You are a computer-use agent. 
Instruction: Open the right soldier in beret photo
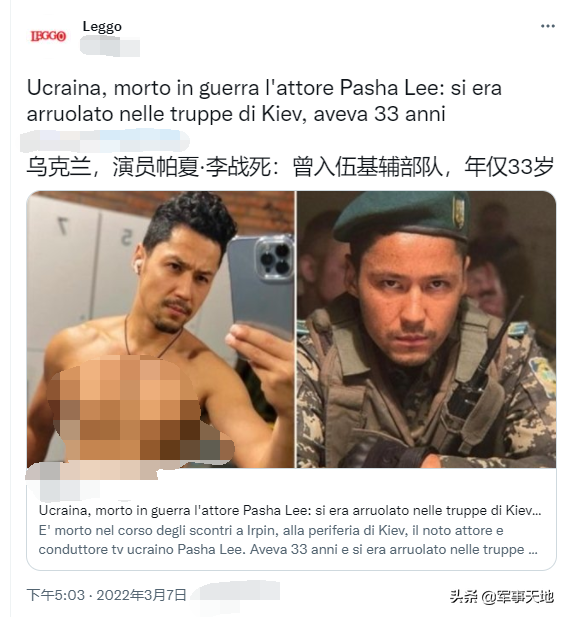426,329
